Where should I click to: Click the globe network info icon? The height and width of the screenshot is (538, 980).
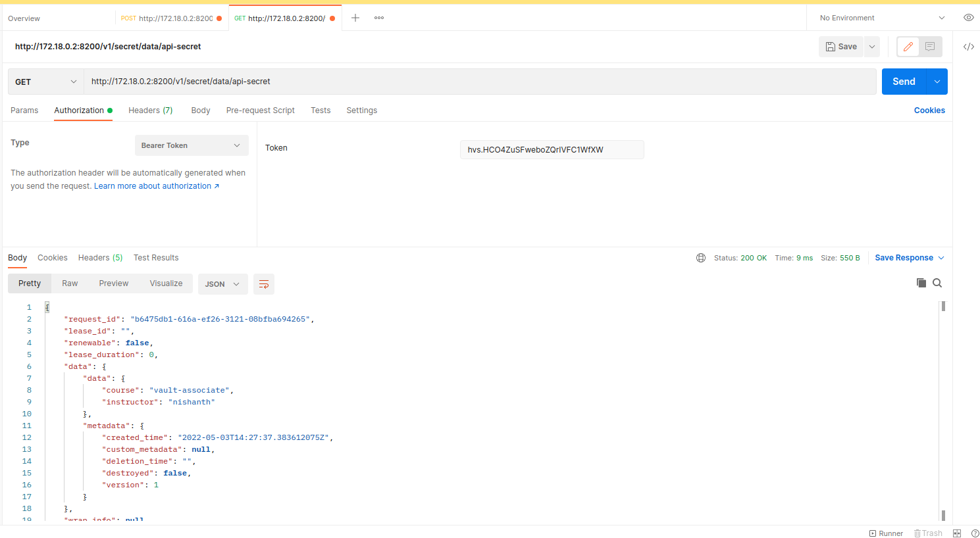(701, 258)
